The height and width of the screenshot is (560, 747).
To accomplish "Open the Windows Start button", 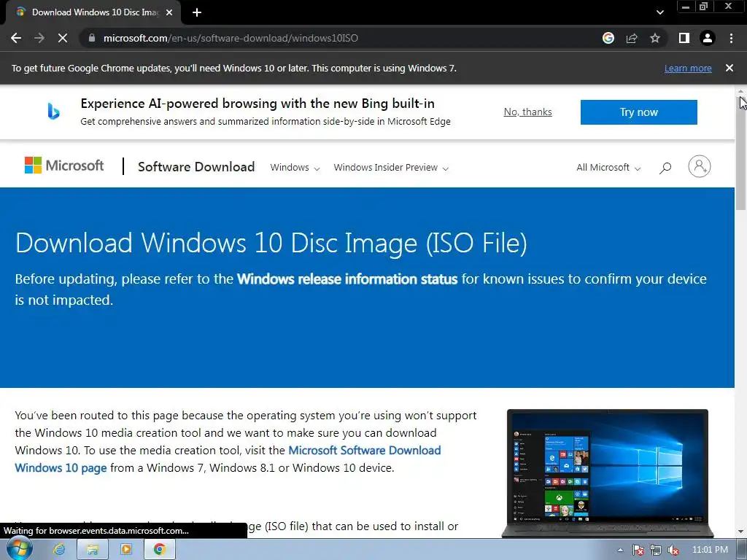I will (x=19, y=550).
